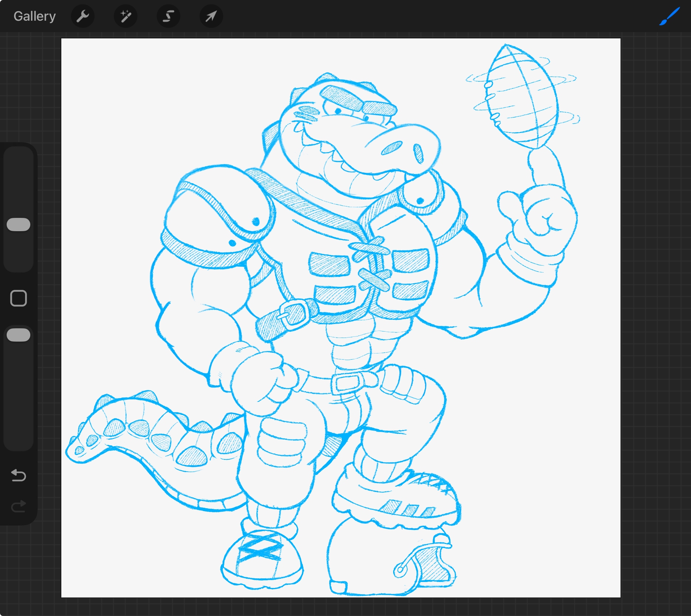Activate the Selection S-shaped tool
Screen dimensions: 691x616
(168, 16)
